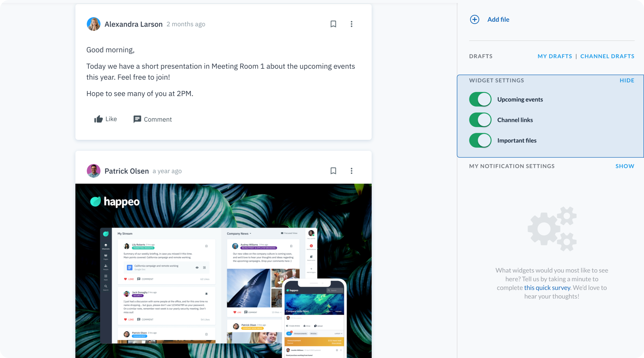Viewport: 644px width, 358px height.
Task: Click the Add file link
Action: 498,19
